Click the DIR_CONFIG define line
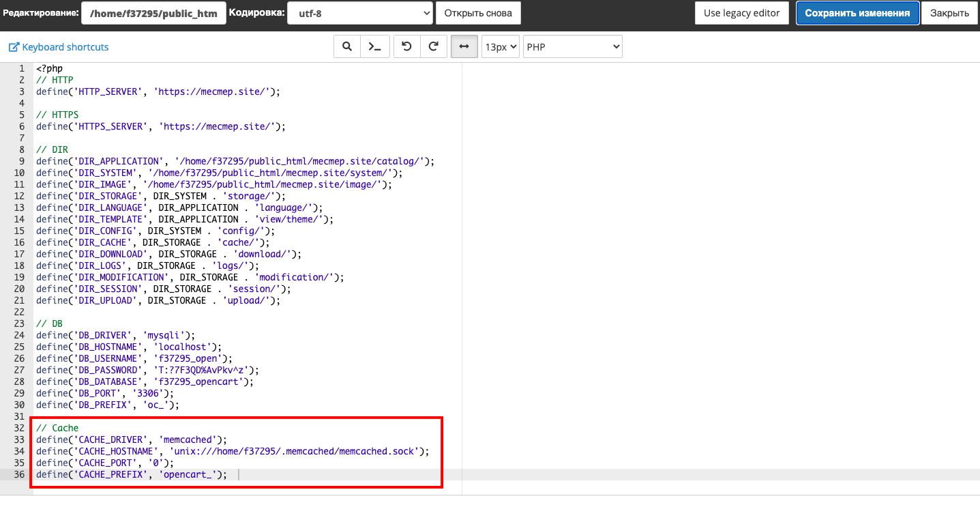The height and width of the screenshot is (505, 980). click(x=155, y=231)
